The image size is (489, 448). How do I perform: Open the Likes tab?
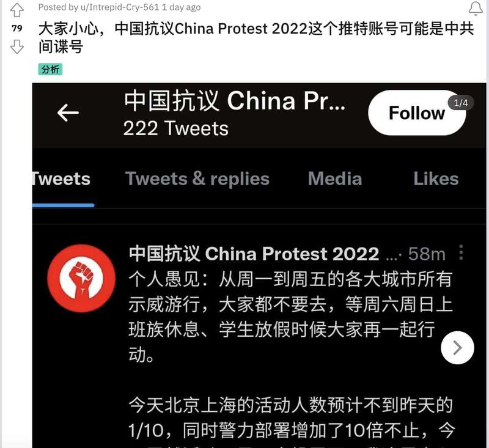click(x=436, y=179)
